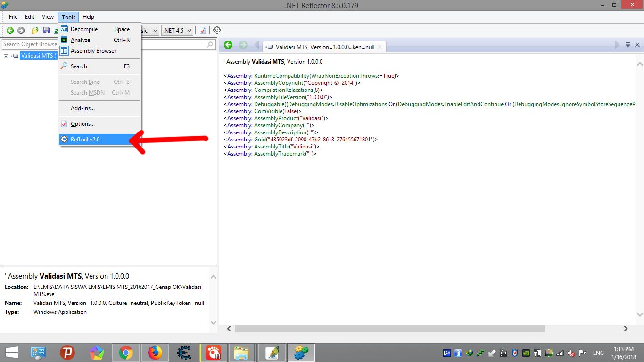Click the AssemblyProduct attribute link
644x362 pixels.
(276, 118)
